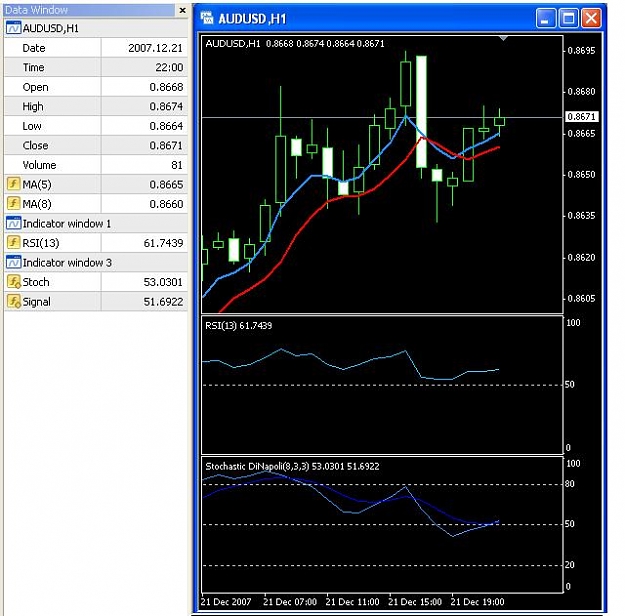This screenshot has width=625, height=616.
Task: Click the 0.8605 price scale label
Action: coord(581,298)
